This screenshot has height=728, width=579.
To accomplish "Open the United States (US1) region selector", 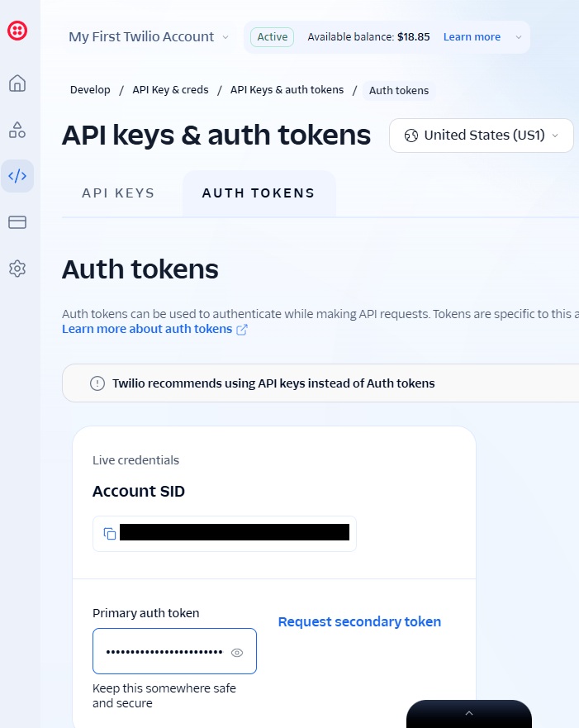I will click(x=482, y=136).
